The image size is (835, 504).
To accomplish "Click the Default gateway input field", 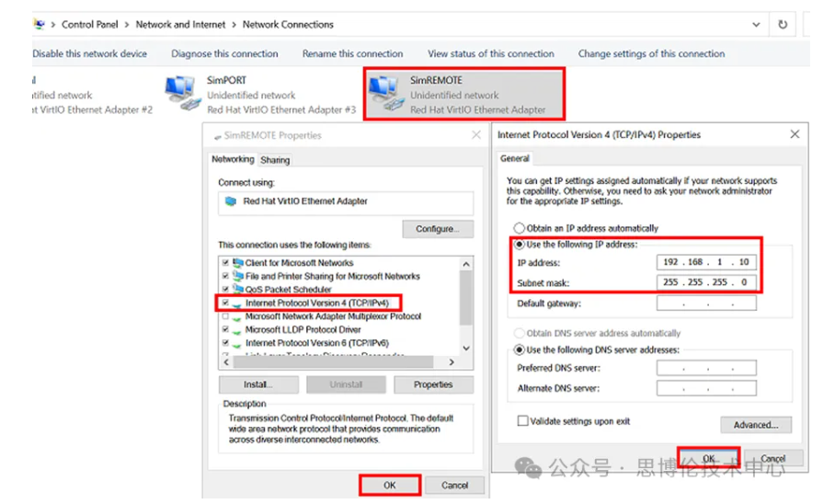I will click(x=706, y=304).
